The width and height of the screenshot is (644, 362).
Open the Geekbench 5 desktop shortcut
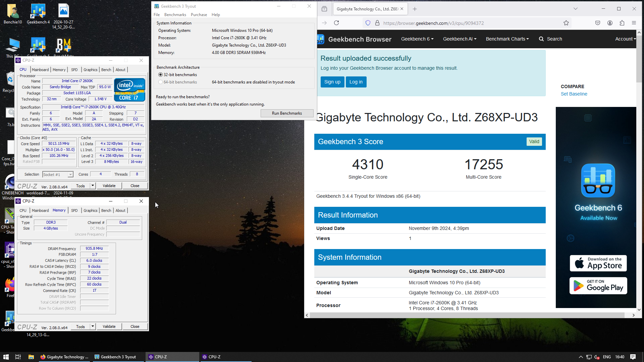coord(38,47)
